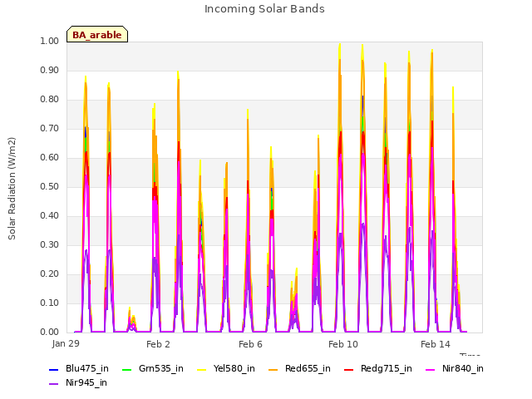Viewport: 532px width, 399px height.
Task: Select the Redg715_in legend swatch
Action: [349, 369]
